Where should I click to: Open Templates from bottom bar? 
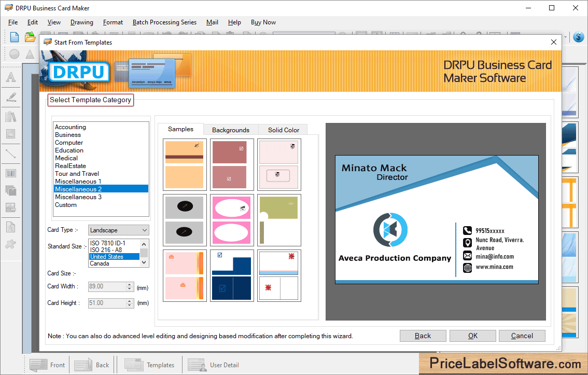(x=149, y=365)
